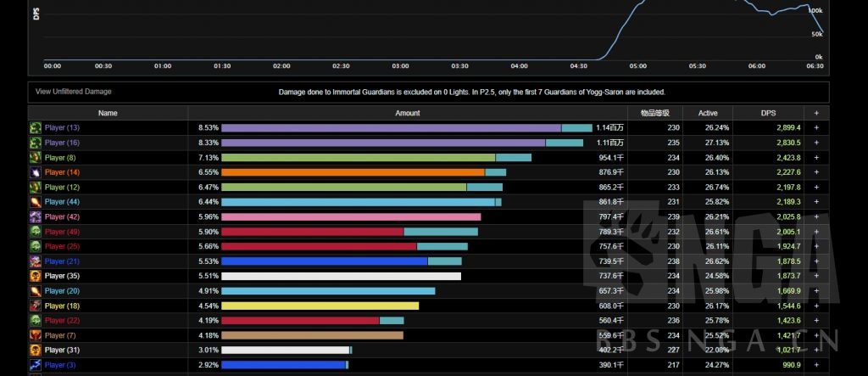Viewport: 868px width, 376px height.
Task: Open Player (25) name link
Action: pos(62,246)
